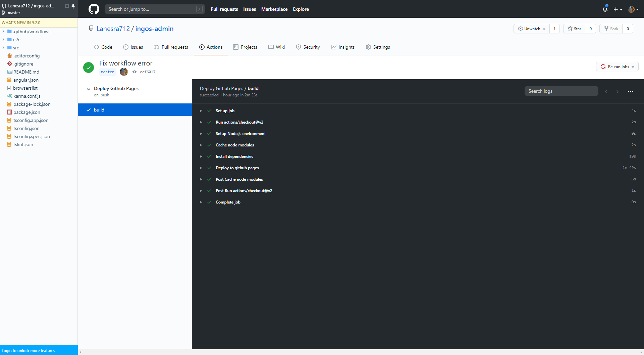Viewport: 644px width, 355px height.
Task: Open the Re-run jobs dropdown
Action: point(617,67)
